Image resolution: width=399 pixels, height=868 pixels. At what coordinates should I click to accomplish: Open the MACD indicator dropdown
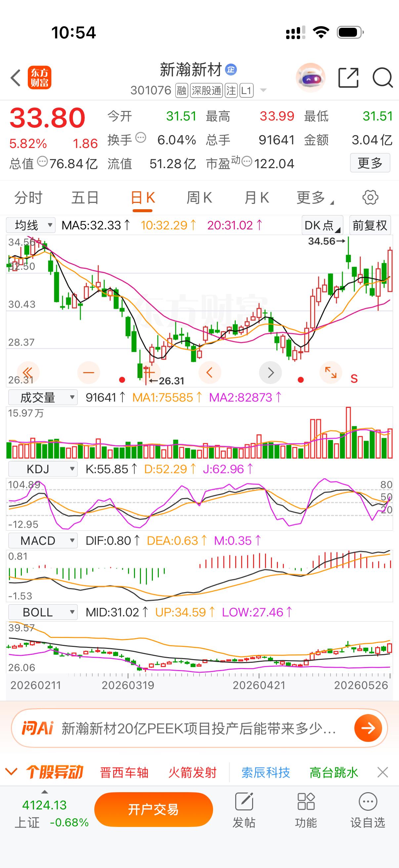pyautogui.click(x=43, y=541)
